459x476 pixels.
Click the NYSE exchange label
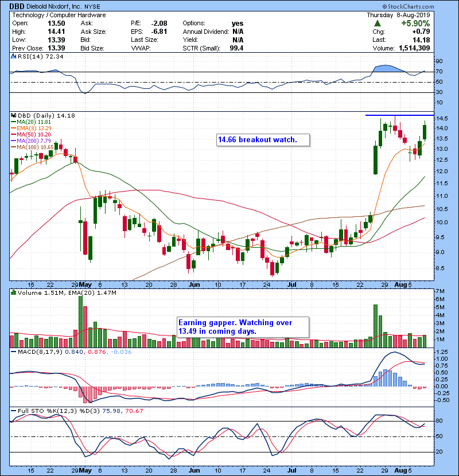tap(92, 7)
